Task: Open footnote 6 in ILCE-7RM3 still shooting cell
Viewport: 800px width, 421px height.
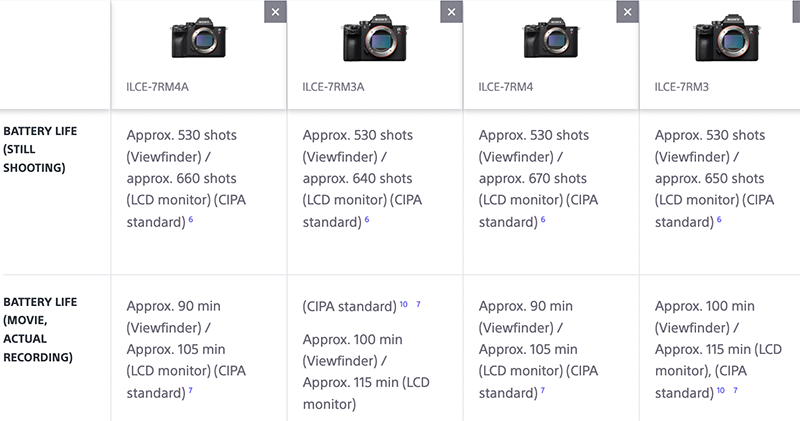Action: [719, 220]
